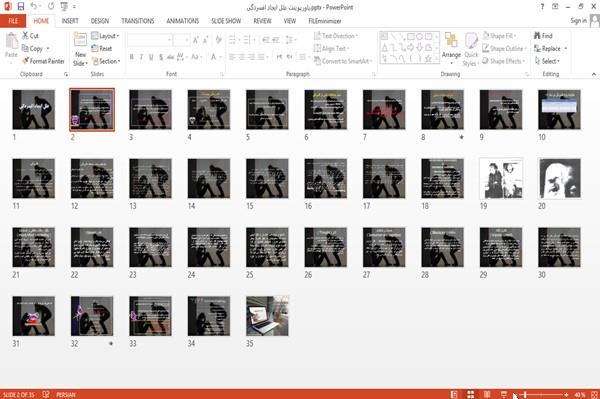Open the Clipboard dialog launcher
Viewport: 600px width, 399px height.
pos(66,74)
